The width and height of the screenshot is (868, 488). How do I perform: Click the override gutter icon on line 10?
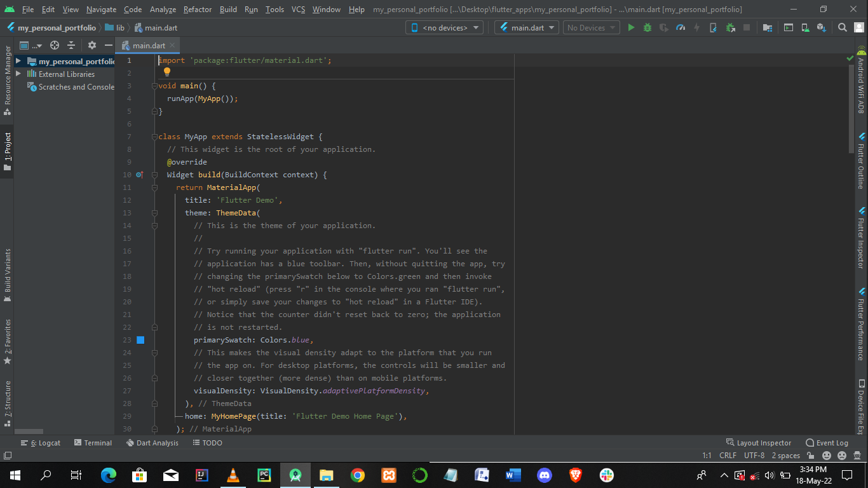tap(140, 175)
